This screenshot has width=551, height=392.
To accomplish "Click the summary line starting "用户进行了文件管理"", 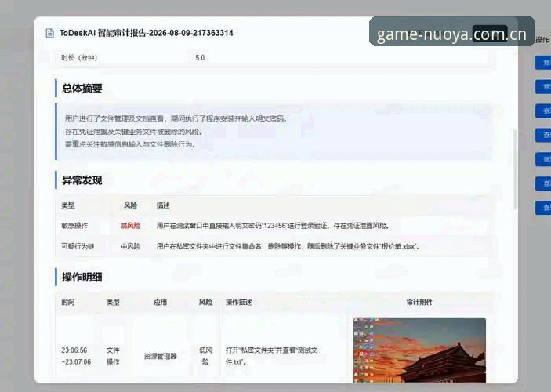I will (x=176, y=119).
